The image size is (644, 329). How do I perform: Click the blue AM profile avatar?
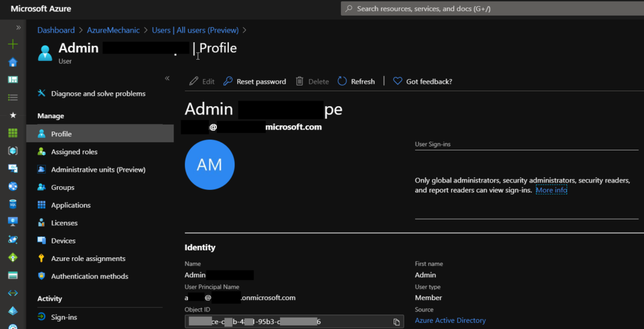[209, 165]
